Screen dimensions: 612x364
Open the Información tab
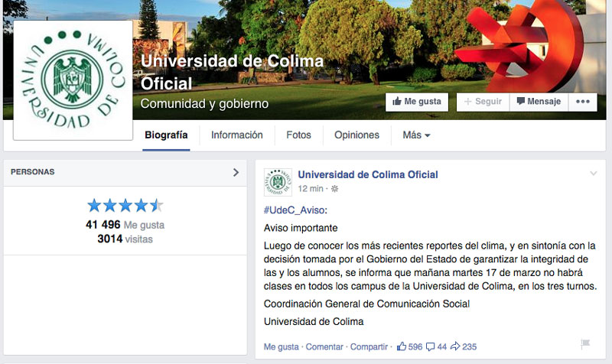click(x=237, y=135)
